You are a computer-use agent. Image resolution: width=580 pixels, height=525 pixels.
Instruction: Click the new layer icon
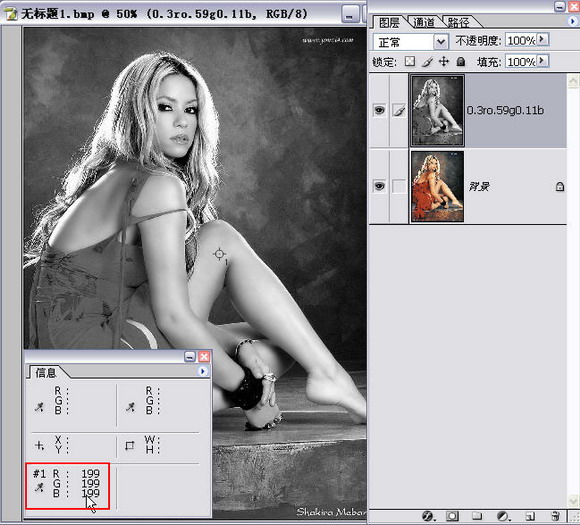click(x=529, y=516)
